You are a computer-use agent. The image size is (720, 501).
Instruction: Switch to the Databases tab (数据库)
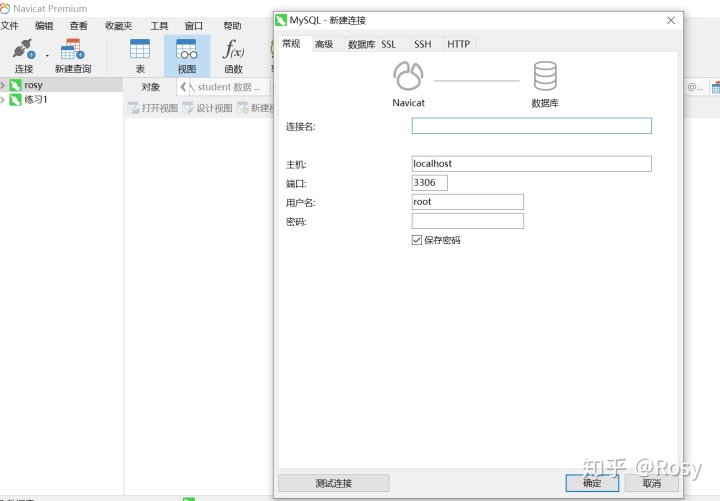(x=361, y=44)
